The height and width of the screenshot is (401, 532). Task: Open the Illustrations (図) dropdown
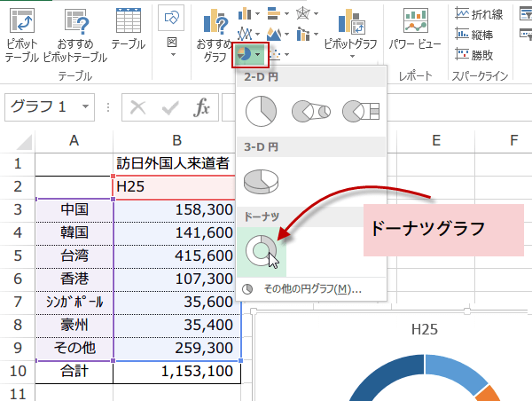[x=172, y=30]
